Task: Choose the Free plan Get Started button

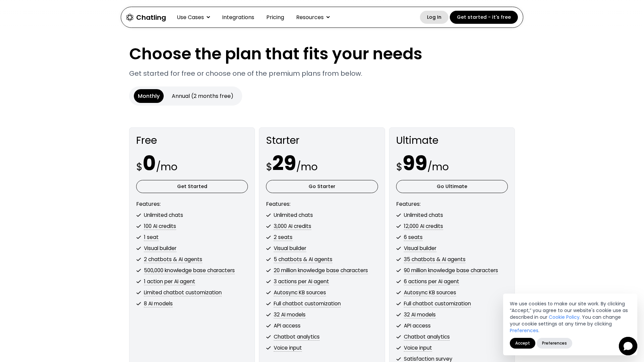Action: pos(192,187)
